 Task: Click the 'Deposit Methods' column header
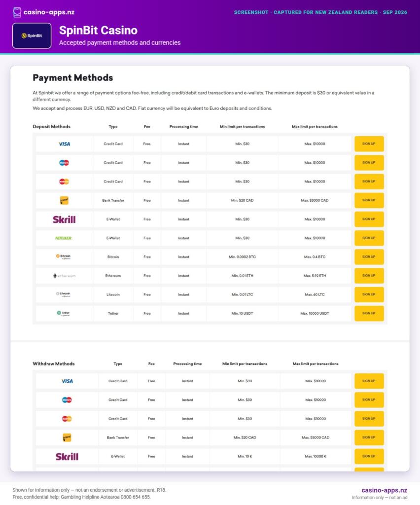pos(51,127)
